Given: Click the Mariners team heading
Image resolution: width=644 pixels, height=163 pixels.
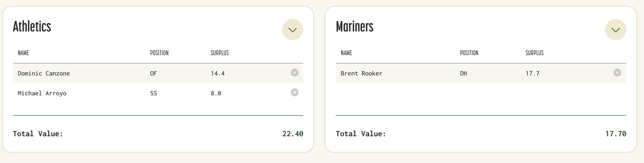Looking at the screenshot, I should coord(355,27).
